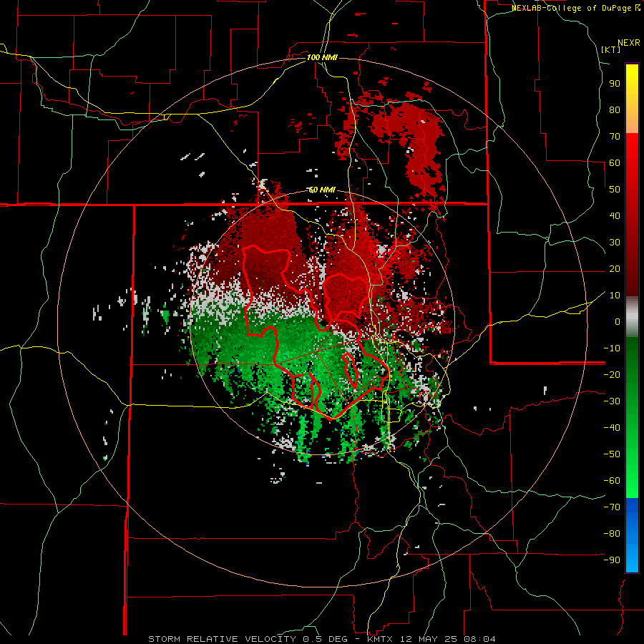Select the positive 40 knot scale label

pyautogui.click(x=615, y=215)
